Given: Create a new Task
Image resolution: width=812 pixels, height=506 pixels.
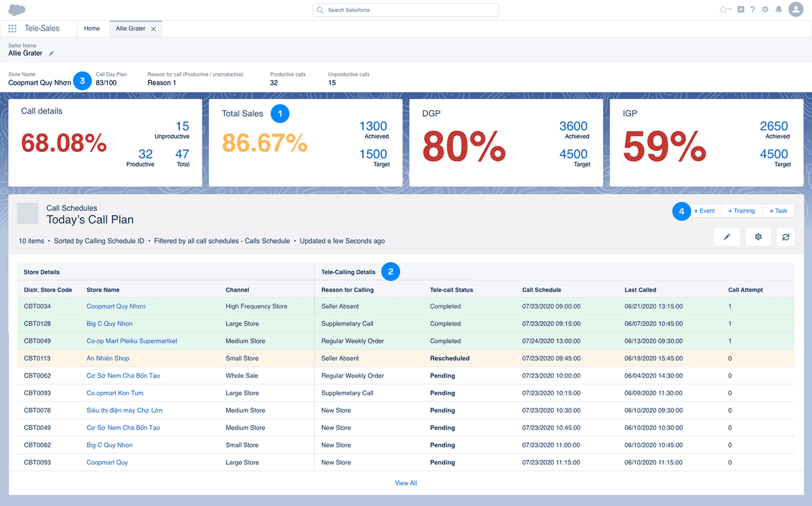Looking at the screenshot, I should [778, 211].
